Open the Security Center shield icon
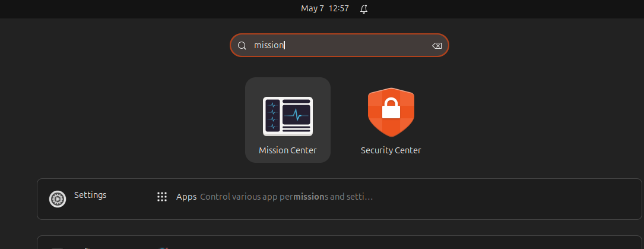The width and height of the screenshot is (644, 249). (x=391, y=112)
